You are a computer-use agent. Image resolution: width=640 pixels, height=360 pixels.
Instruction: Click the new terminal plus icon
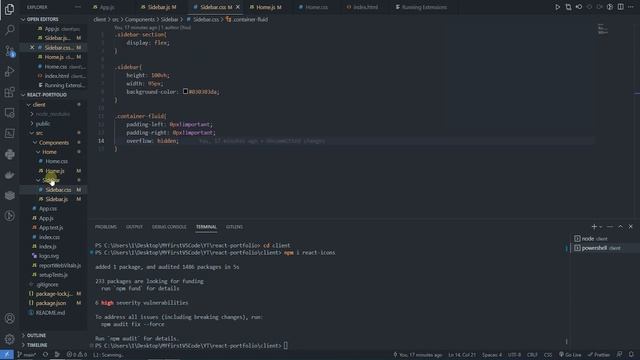point(594,227)
